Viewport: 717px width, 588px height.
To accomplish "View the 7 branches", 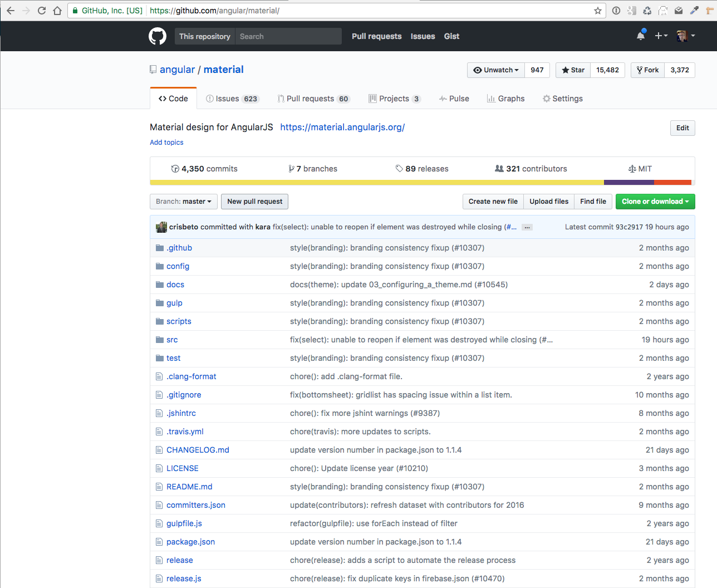I will coord(313,169).
